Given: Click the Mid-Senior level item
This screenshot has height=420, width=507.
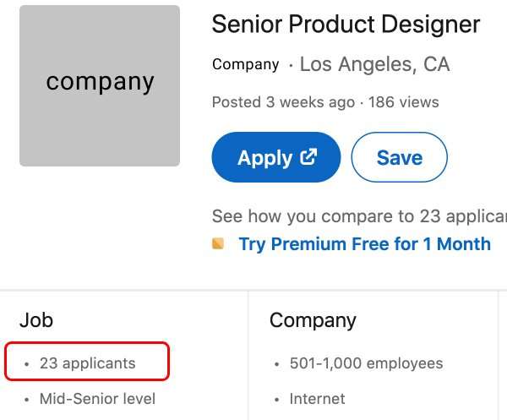Looking at the screenshot, I should (97, 398).
